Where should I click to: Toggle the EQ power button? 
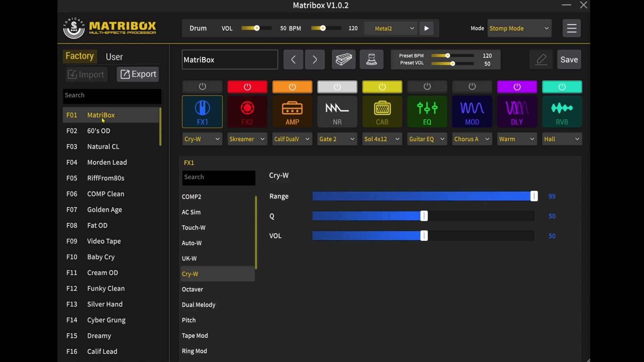click(x=427, y=87)
